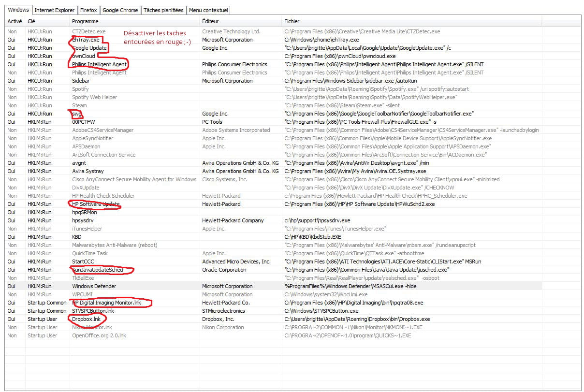
Task: Select the Avira Systray entry
Action: [88, 171]
